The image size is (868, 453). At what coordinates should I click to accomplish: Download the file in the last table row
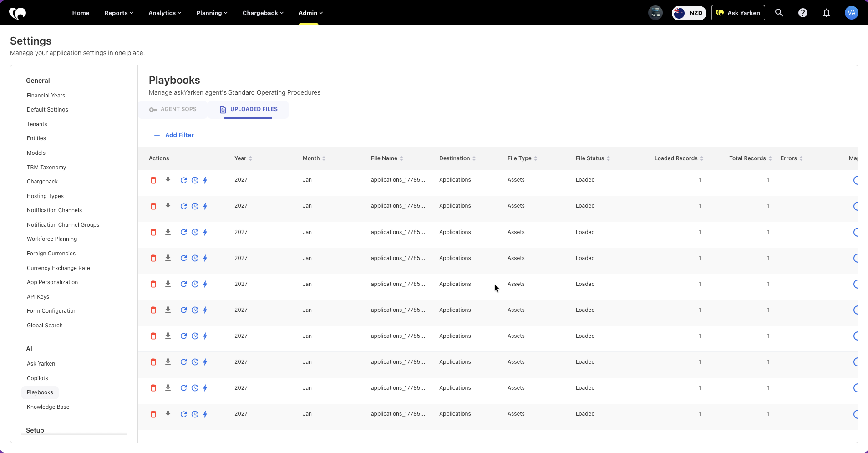(168, 414)
